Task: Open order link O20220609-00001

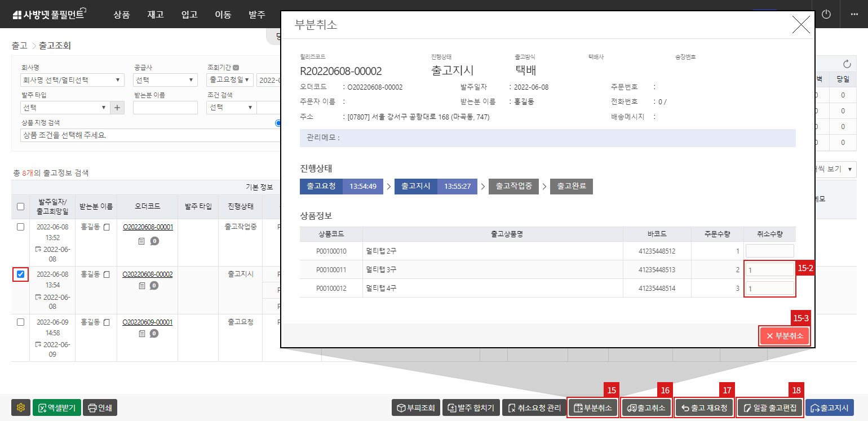Action: (x=148, y=322)
